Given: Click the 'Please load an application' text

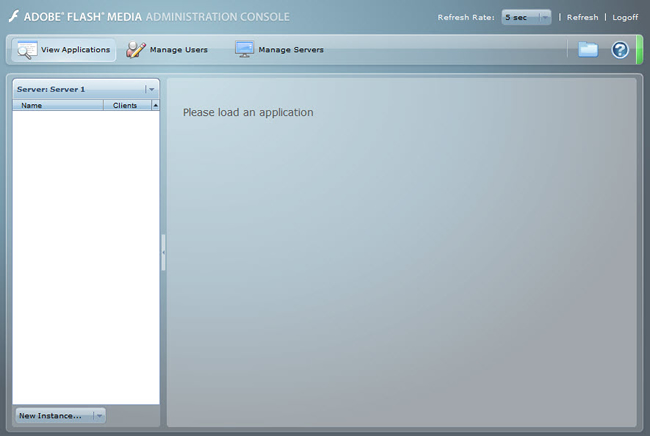Looking at the screenshot, I should pyautogui.click(x=248, y=112).
